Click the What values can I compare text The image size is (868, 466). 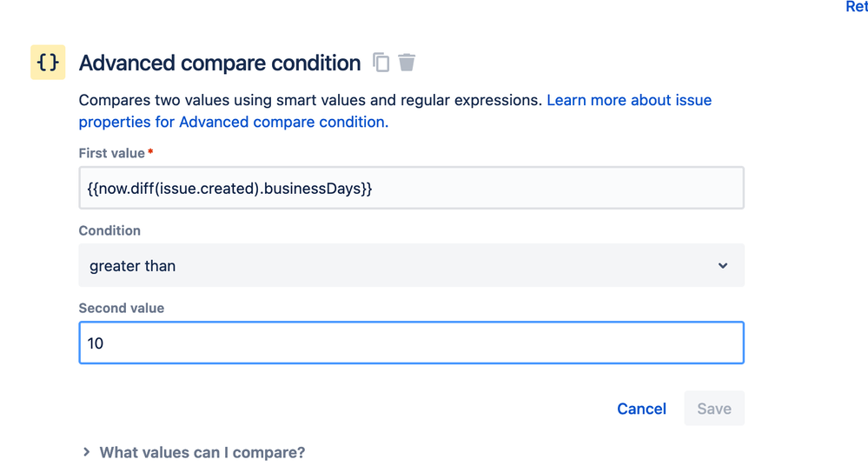(x=202, y=452)
